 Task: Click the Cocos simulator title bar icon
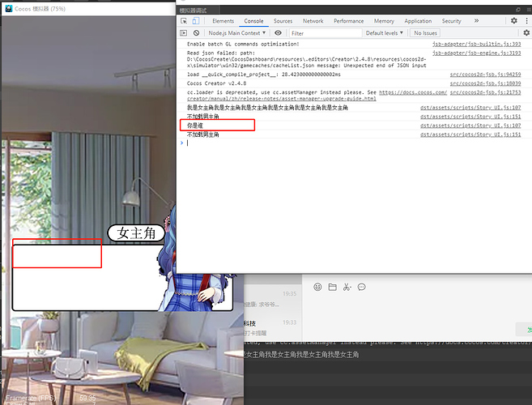coord(9,8)
